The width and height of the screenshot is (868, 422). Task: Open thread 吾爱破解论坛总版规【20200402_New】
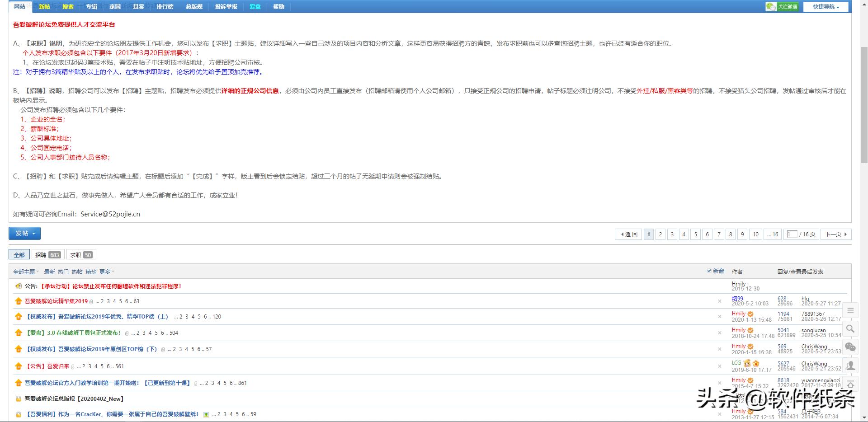click(x=75, y=399)
